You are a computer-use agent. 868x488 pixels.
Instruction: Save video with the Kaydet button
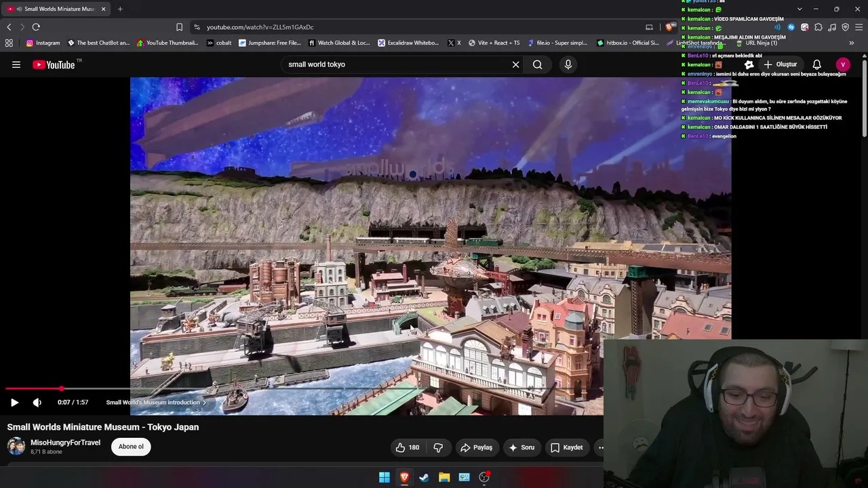[567, 447]
